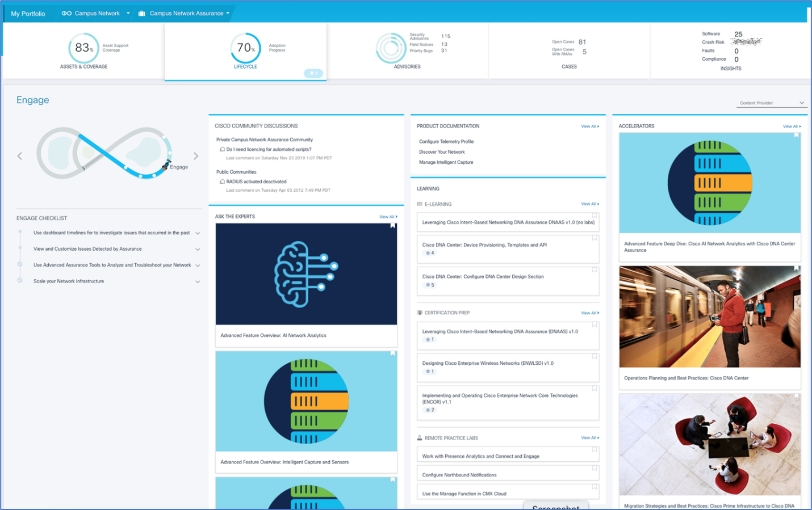Bookmark the ENCOR v1.1 certification course
The image size is (812, 510).
(595, 389)
